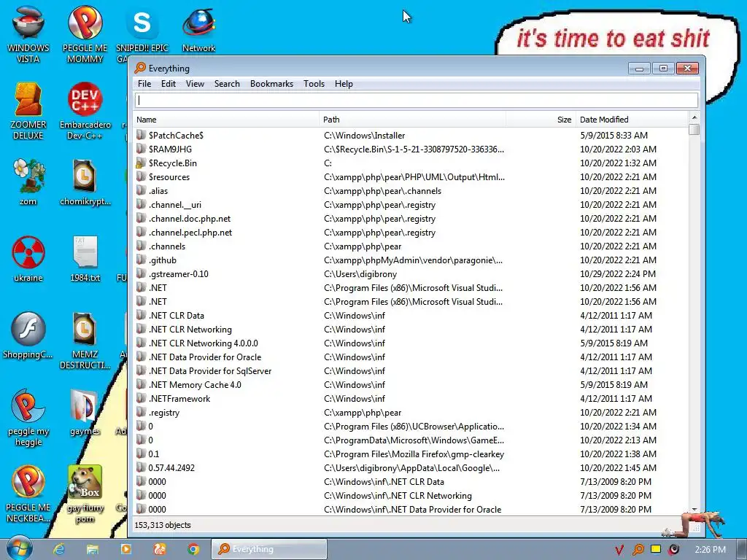The height and width of the screenshot is (560, 747).
Task: Open PEGGLE ME MOMMY desktop icon
Action: pyautogui.click(x=85, y=34)
